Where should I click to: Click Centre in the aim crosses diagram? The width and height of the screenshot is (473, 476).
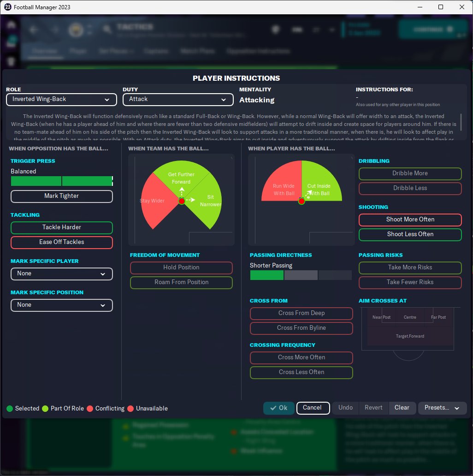(410, 317)
